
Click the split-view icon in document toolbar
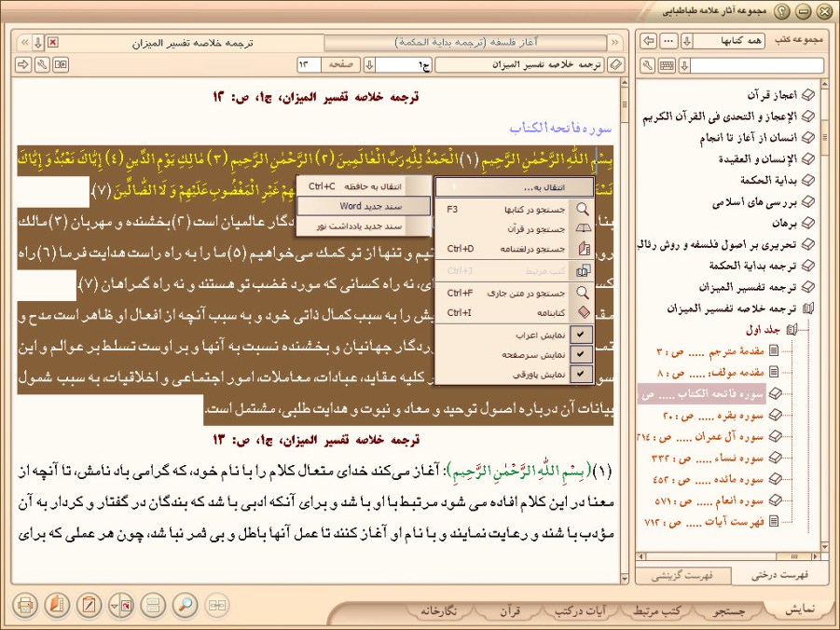(62, 65)
